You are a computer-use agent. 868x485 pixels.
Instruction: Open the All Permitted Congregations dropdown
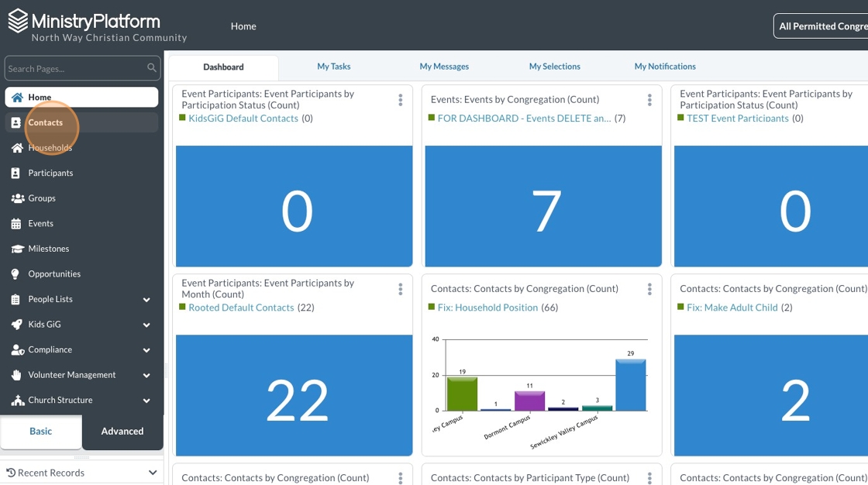pos(821,26)
